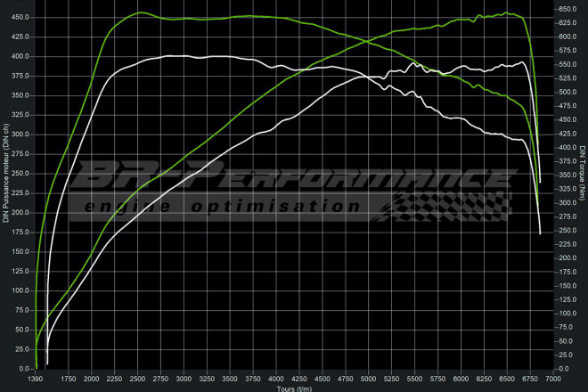Click 300.0 on the DIN Puissance axis

pyautogui.click(x=20, y=135)
